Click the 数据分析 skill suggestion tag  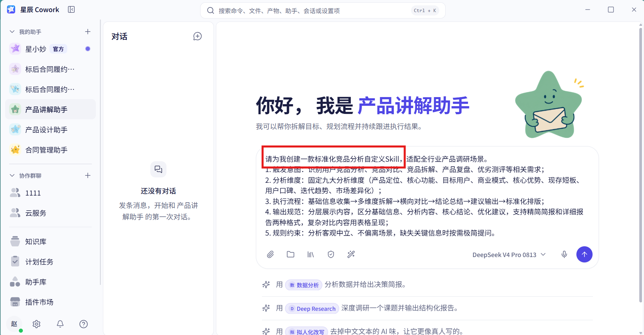[304, 285]
